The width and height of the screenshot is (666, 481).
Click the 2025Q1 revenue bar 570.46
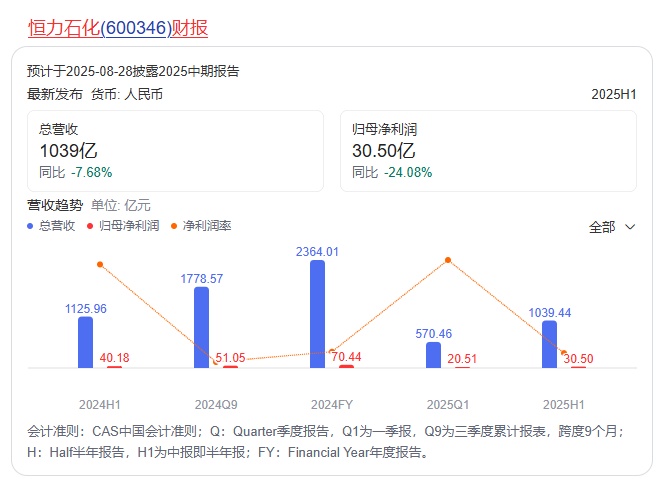(x=433, y=355)
